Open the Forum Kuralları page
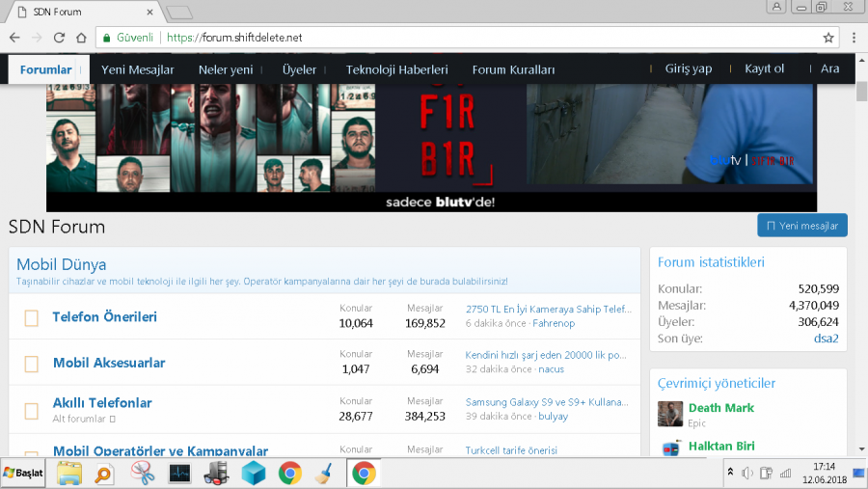868x489 pixels. [x=513, y=69]
